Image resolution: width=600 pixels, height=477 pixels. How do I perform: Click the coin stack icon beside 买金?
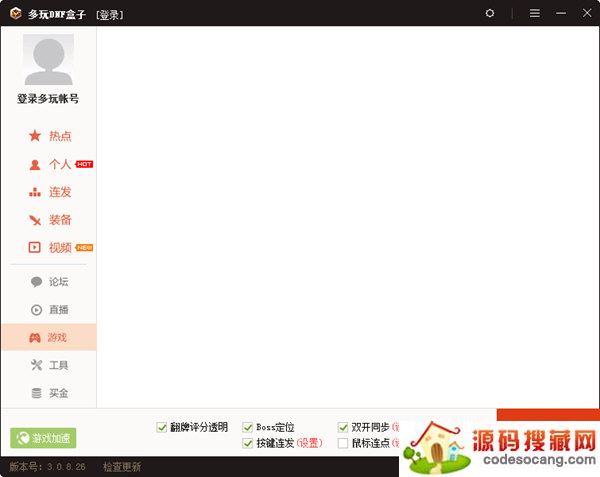click(36, 393)
